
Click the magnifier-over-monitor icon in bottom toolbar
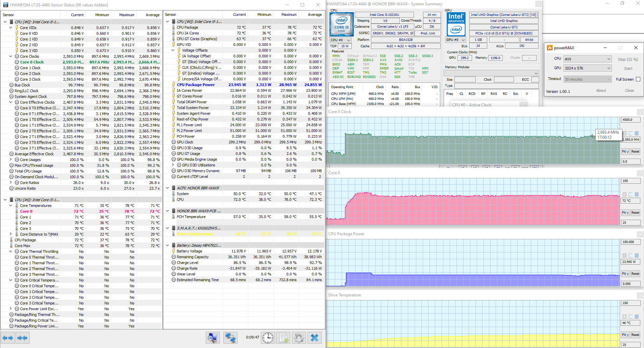pos(213,338)
